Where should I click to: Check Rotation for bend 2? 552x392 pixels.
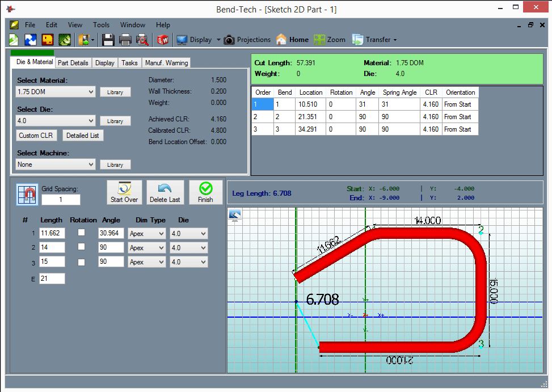coord(82,247)
